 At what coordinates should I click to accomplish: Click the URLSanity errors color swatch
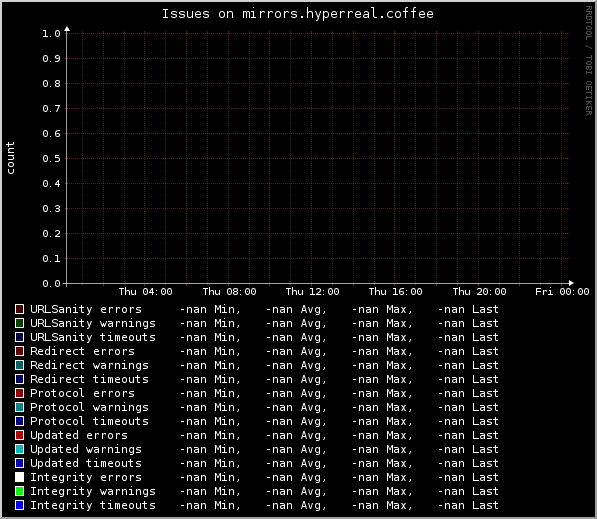(x=19, y=309)
